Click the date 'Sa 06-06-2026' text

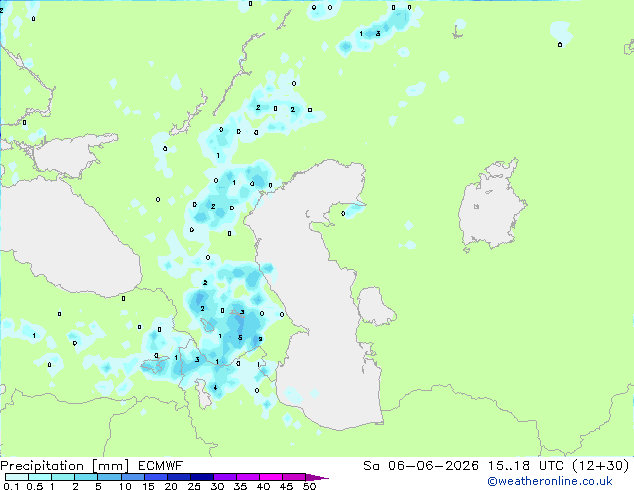421,466
